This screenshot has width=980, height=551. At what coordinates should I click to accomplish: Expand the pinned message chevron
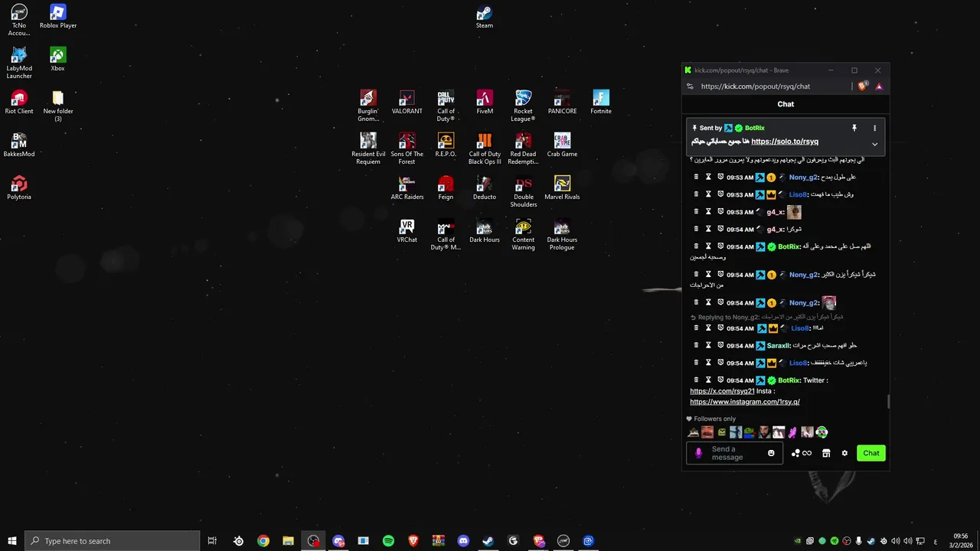point(874,144)
